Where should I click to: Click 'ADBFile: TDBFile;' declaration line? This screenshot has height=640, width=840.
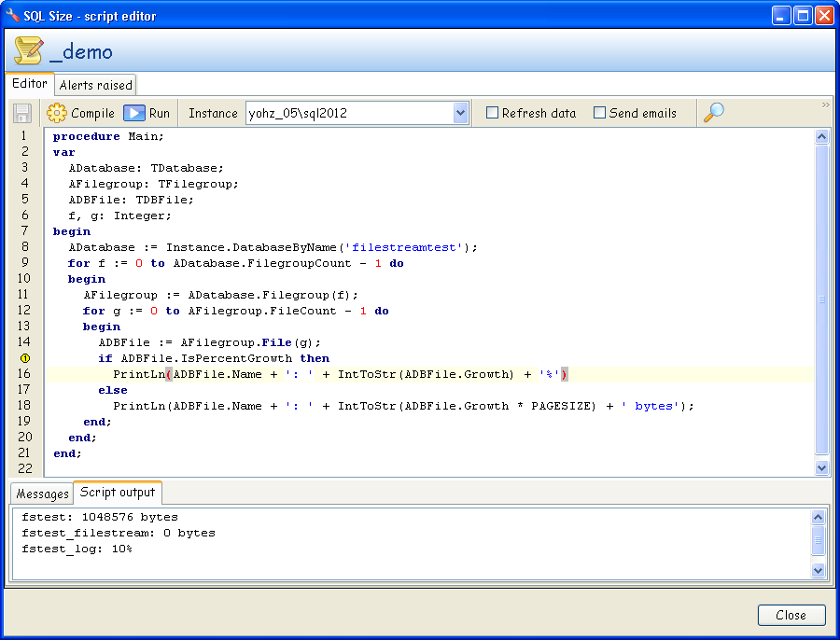pos(131,200)
